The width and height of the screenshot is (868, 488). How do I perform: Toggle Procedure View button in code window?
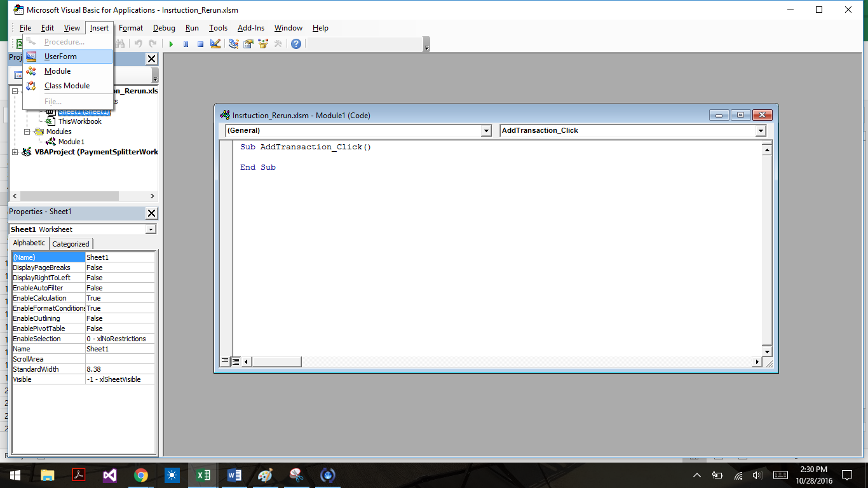225,362
